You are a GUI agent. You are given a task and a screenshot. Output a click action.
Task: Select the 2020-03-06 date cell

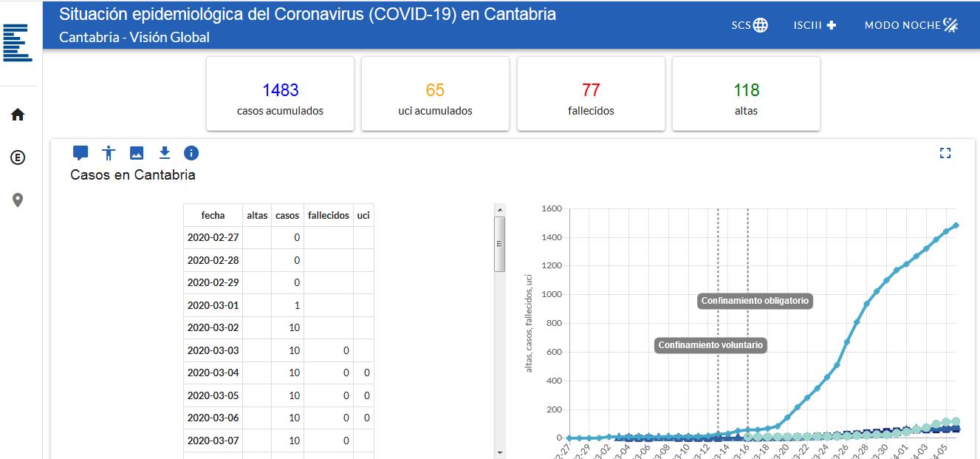coord(213,418)
